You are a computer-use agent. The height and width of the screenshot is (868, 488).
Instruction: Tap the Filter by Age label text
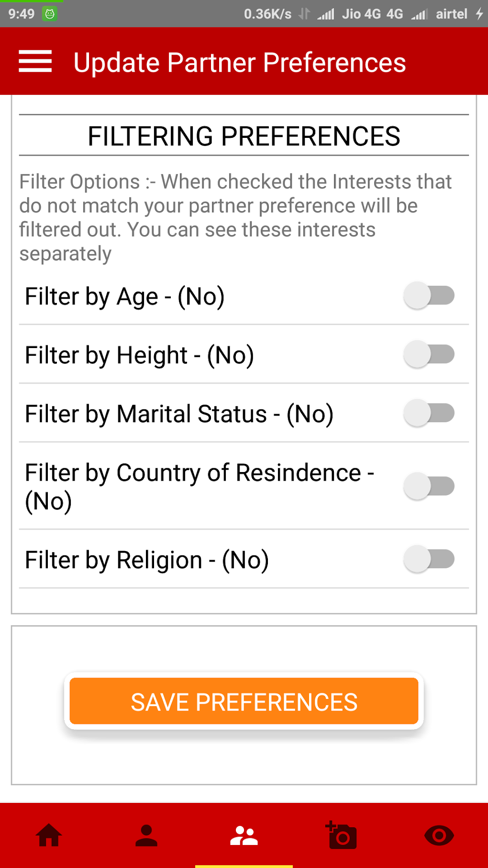[124, 296]
